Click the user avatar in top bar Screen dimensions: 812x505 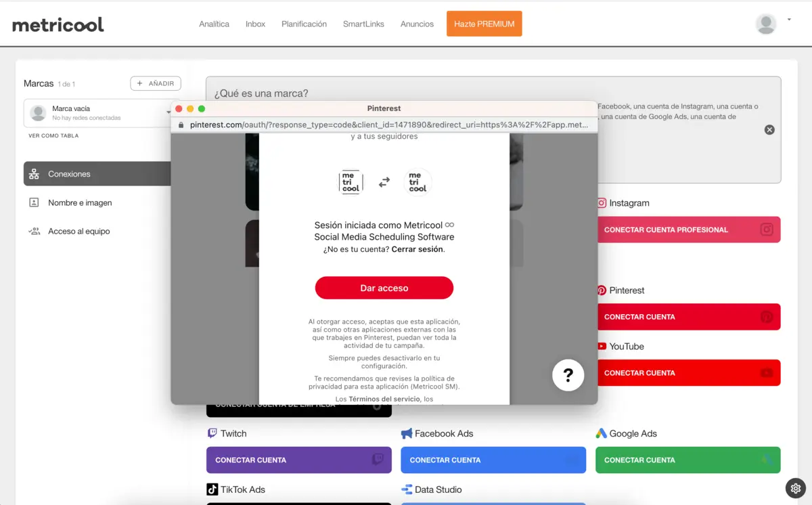pos(766,24)
